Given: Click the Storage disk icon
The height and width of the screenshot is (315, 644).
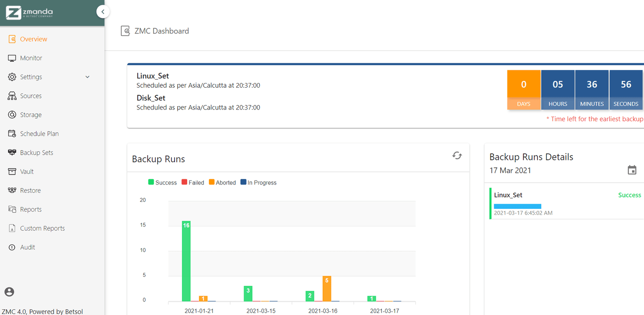Looking at the screenshot, I should 12,115.
